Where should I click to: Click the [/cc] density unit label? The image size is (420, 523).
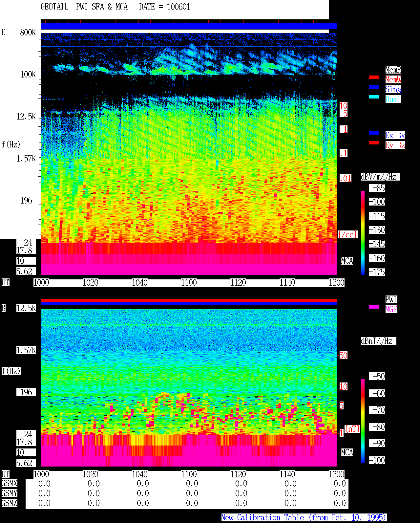(x=347, y=234)
